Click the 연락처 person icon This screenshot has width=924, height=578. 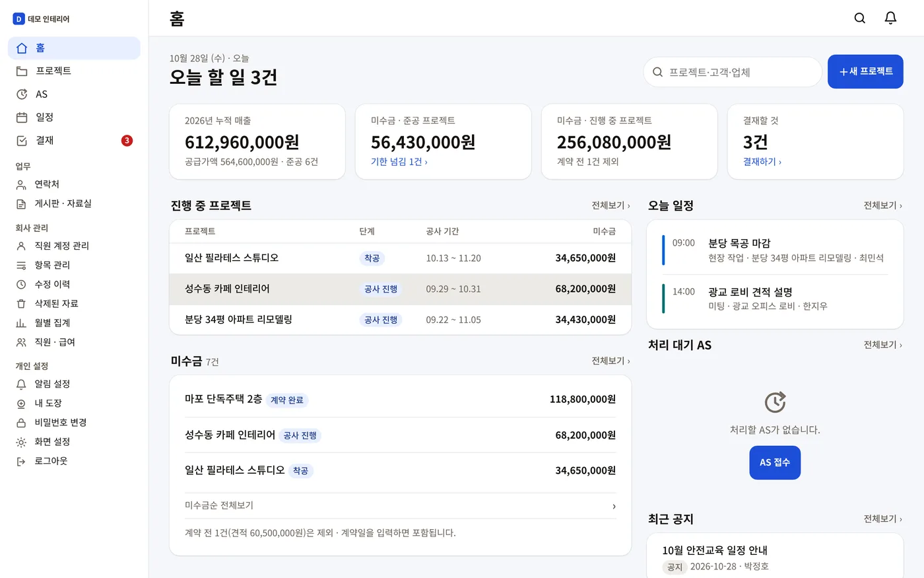pos(21,184)
